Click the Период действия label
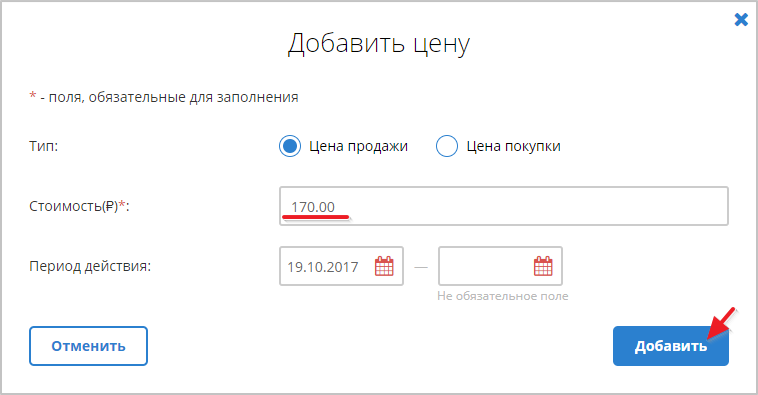This screenshot has height=395, width=758. point(90,266)
